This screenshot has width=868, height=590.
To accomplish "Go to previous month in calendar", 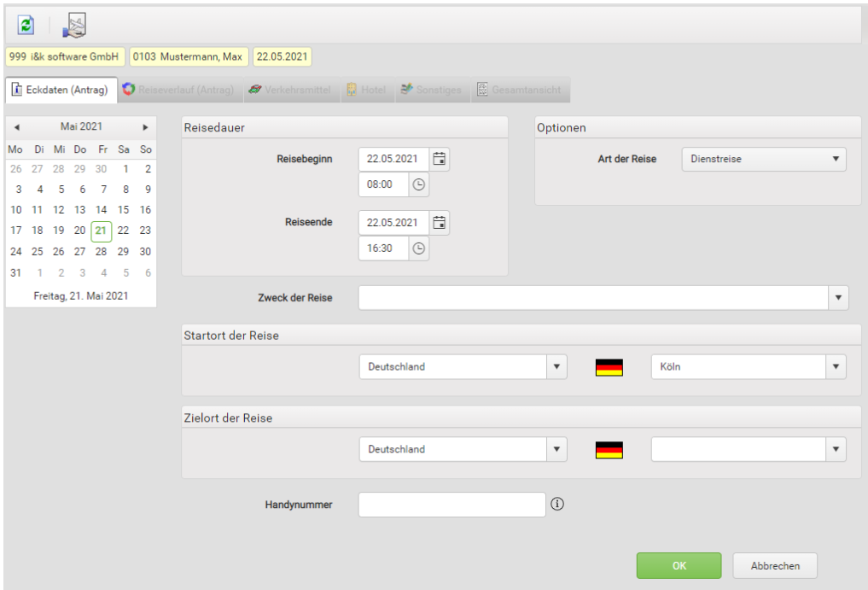I will [17, 127].
